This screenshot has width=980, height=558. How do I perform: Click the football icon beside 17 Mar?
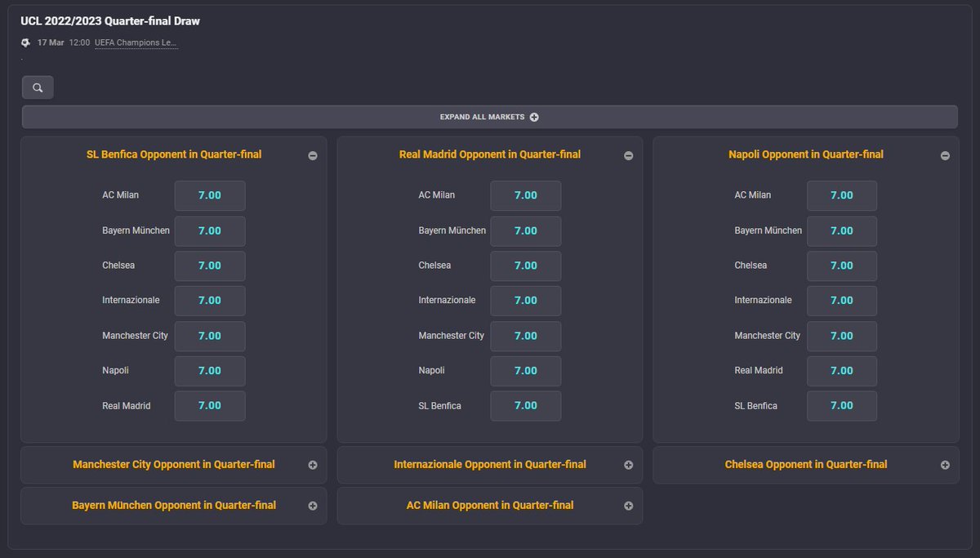pos(26,42)
